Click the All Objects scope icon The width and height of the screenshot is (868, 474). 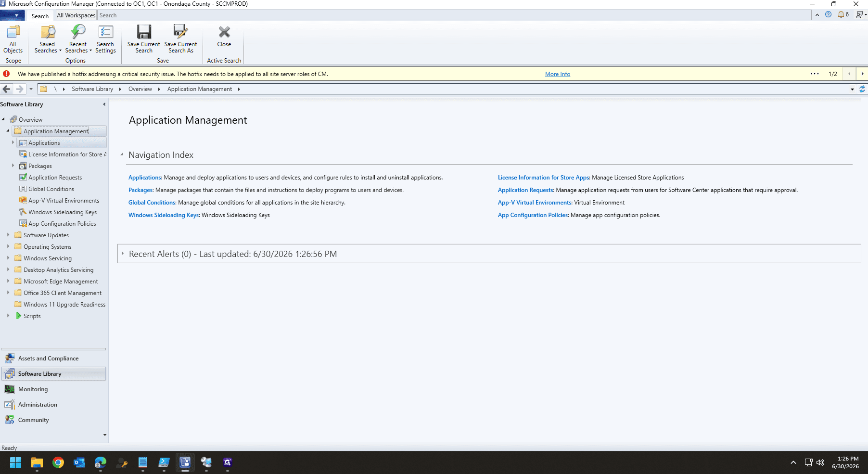point(13,39)
